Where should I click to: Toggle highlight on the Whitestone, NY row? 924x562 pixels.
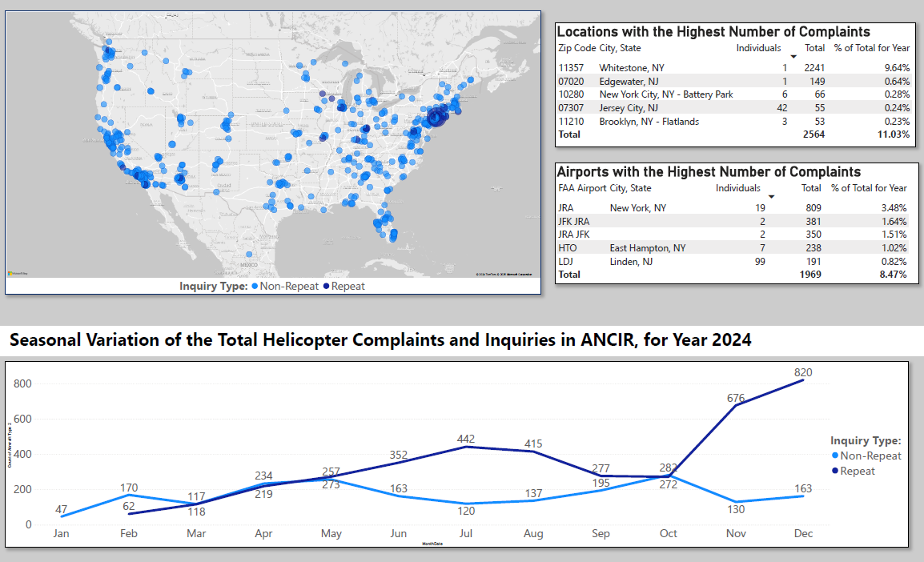click(633, 67)
